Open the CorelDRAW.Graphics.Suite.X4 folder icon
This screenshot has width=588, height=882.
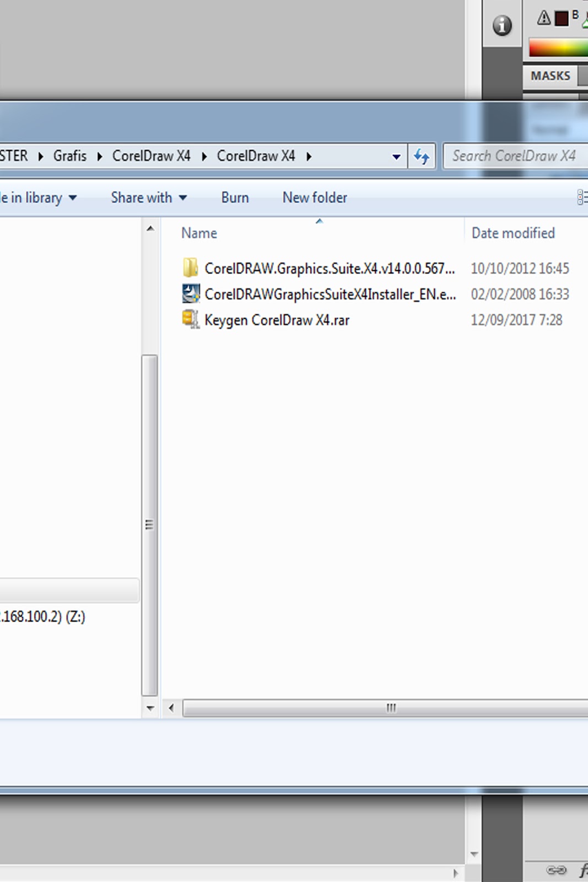click(190, 268)
